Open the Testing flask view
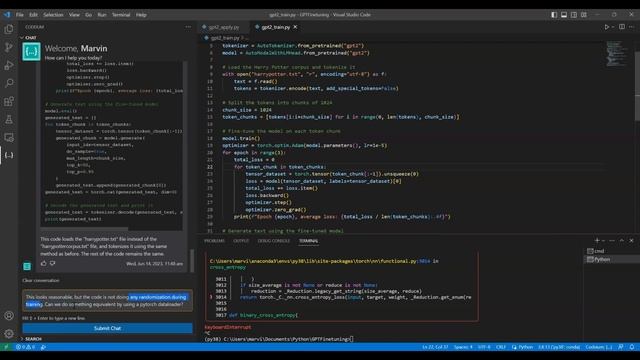This screenshot has width=640, height=360. coord(9,119)
